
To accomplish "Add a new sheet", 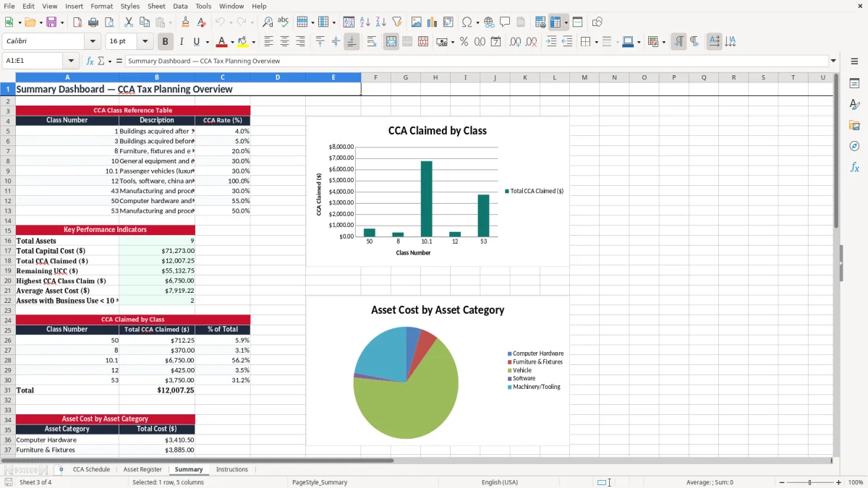I will (x=61, y=469).
